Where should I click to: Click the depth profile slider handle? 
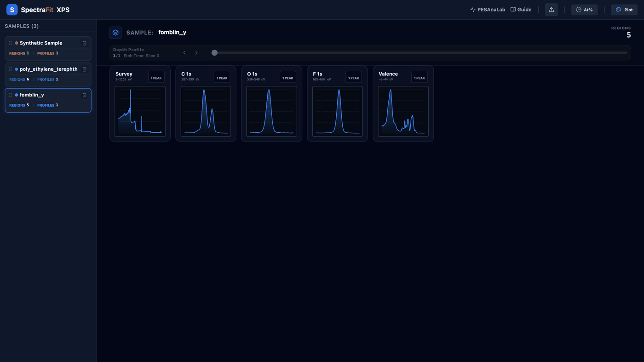pyautogui.click(x=214, y=53)
